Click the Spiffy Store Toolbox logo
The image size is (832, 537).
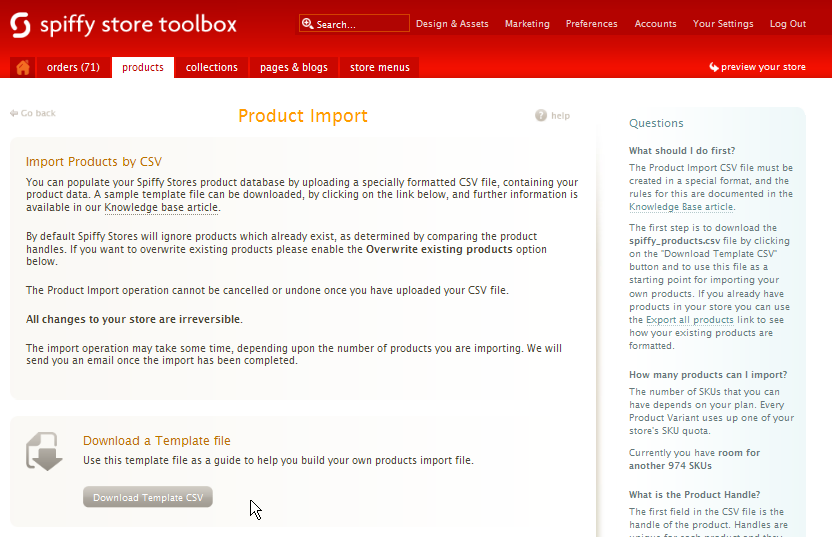point(123,25)
